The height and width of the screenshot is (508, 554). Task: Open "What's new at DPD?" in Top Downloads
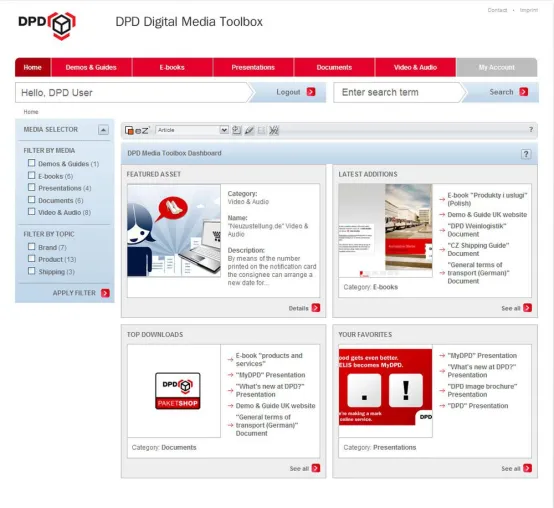[x=270, y=390]
